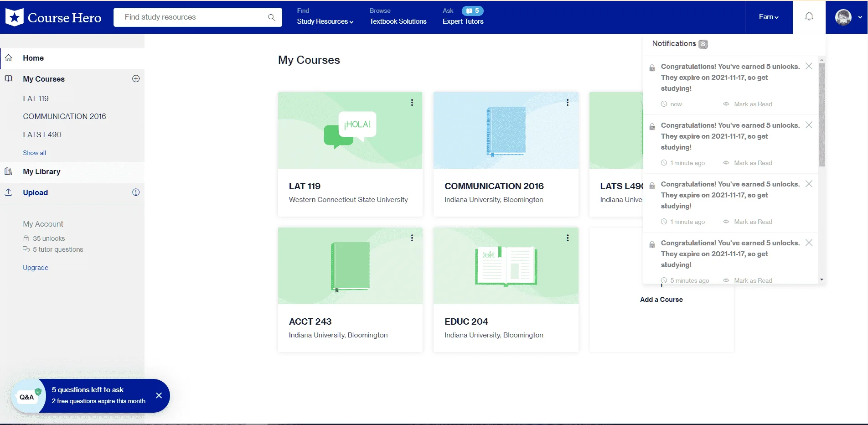Open COMMUNICATION 2016 in the sidebar list

point(64,116)
